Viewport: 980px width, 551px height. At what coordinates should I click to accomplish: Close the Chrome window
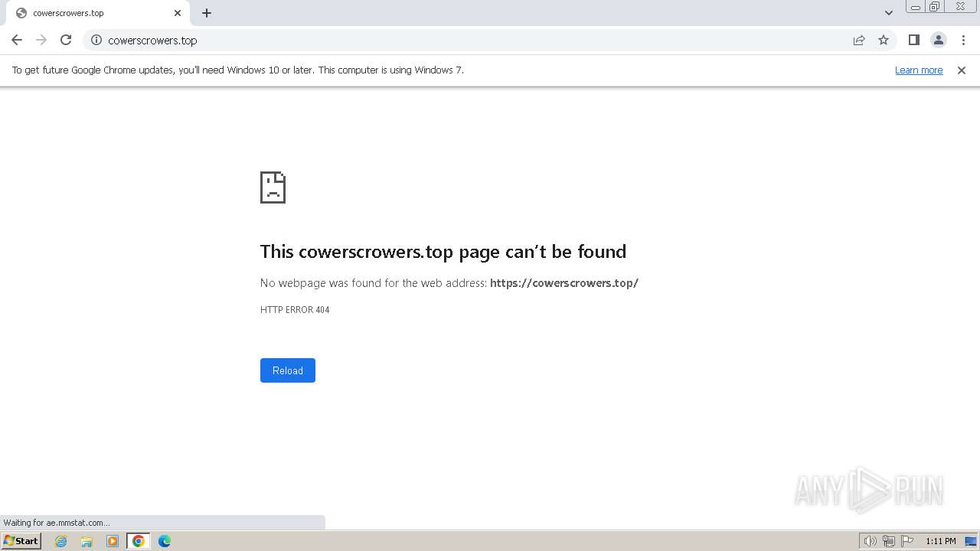point(961,7)
